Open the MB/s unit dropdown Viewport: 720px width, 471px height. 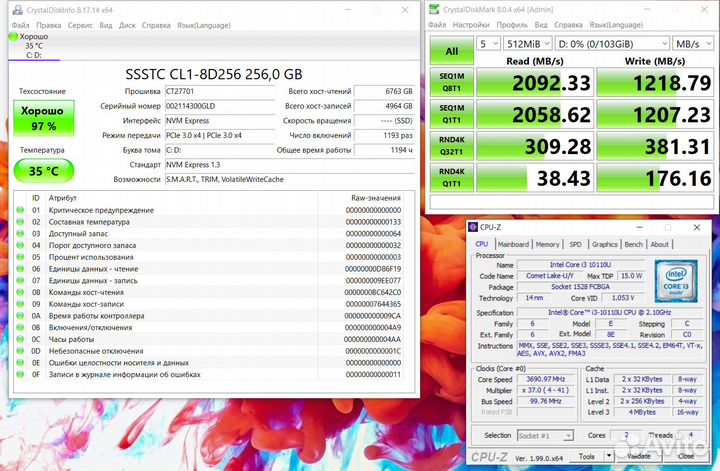point(693,44)
